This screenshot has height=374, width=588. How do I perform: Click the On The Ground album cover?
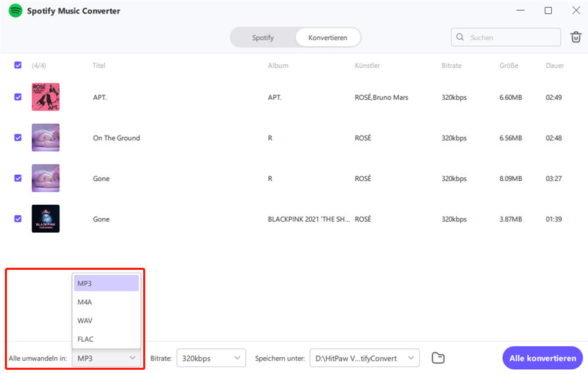tap(45, 138)
